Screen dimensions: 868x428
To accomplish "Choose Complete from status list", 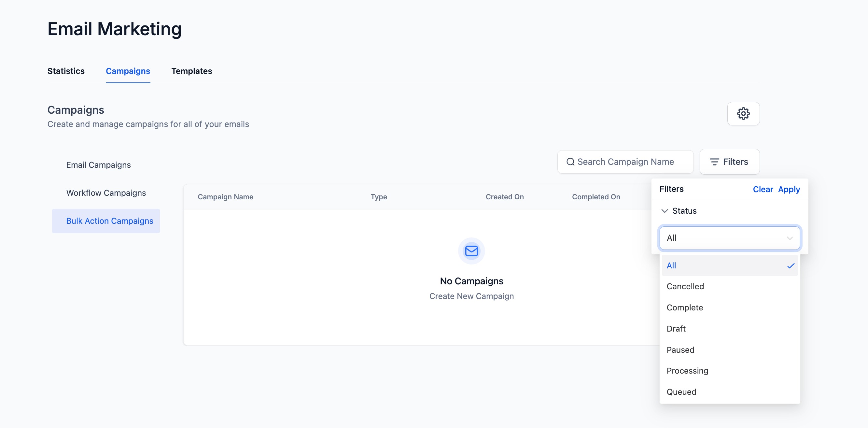I will click(684, 307).
